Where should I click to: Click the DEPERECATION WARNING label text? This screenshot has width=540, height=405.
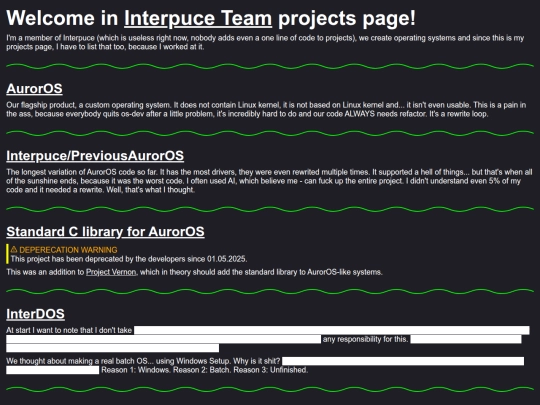pyautogui.click(x=68, y=250)
